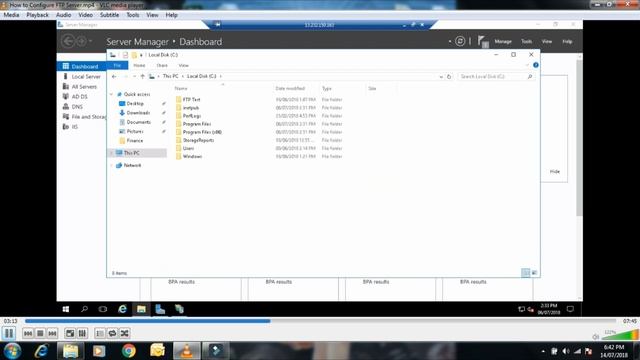Select Downloads under Quick access
This screenshot has width=640, height=360.
tap(138, 113)
